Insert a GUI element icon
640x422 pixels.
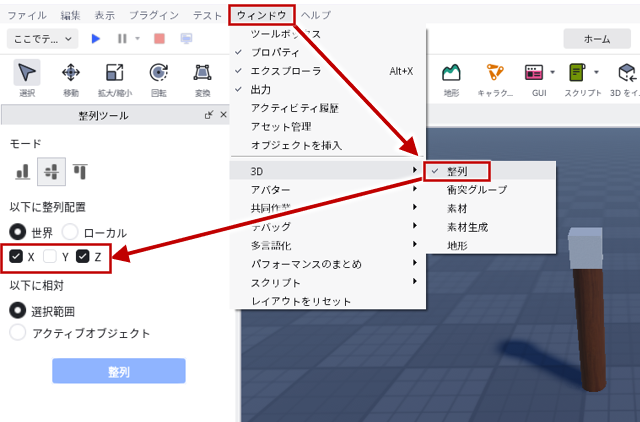534,73
